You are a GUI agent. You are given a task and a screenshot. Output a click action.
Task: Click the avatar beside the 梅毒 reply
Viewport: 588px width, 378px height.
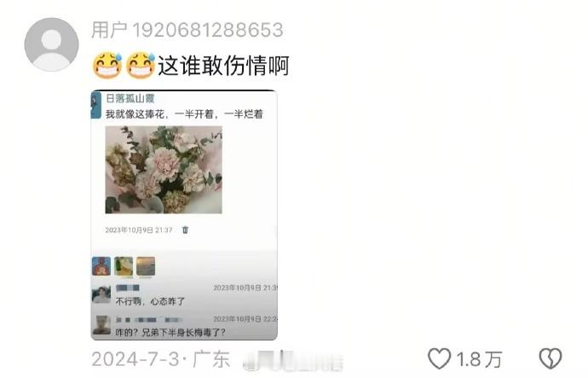[101, 325]
